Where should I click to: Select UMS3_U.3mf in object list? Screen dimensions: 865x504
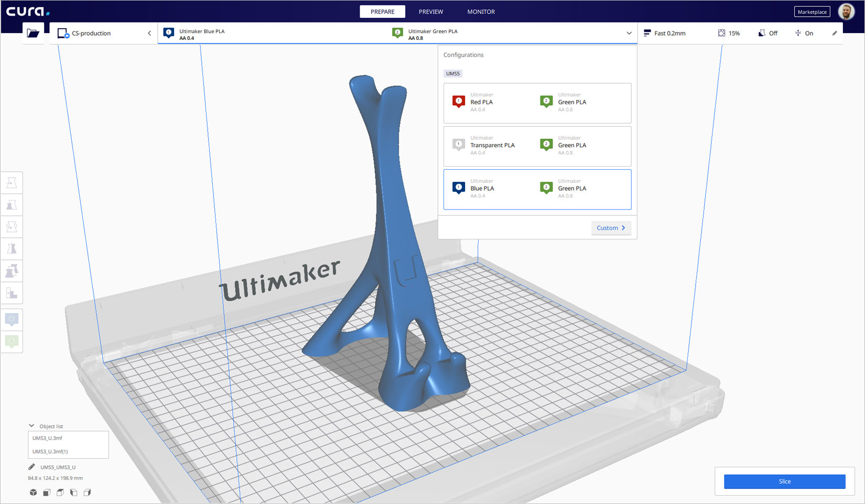pos(68,438)
